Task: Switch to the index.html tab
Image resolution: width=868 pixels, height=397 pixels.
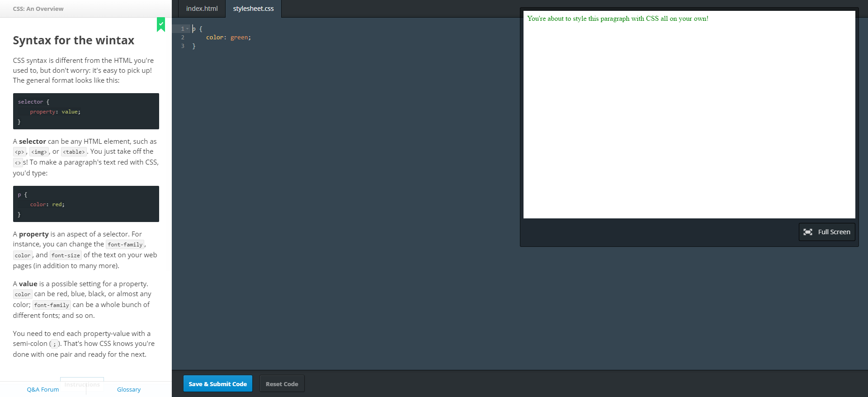Action: pyautogui.click(x=202, y=9)
